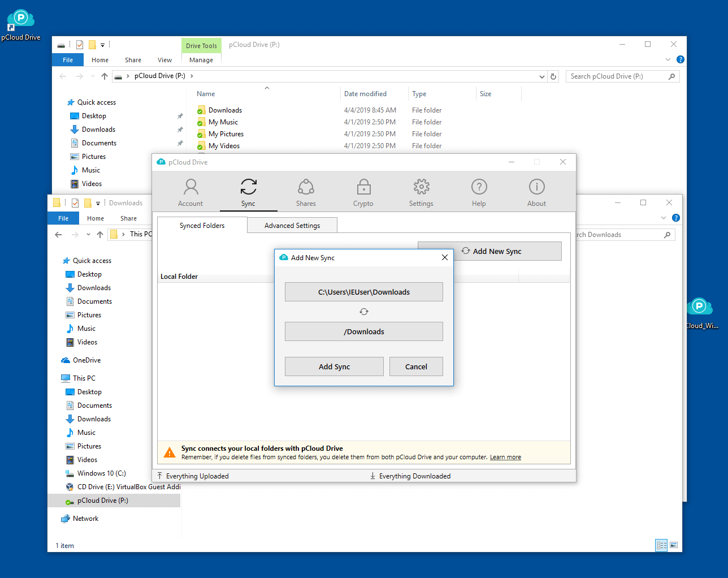Switch to Advanced Settings tab
728x578 pixels.
pyautogui.click(x=292, y=226)
